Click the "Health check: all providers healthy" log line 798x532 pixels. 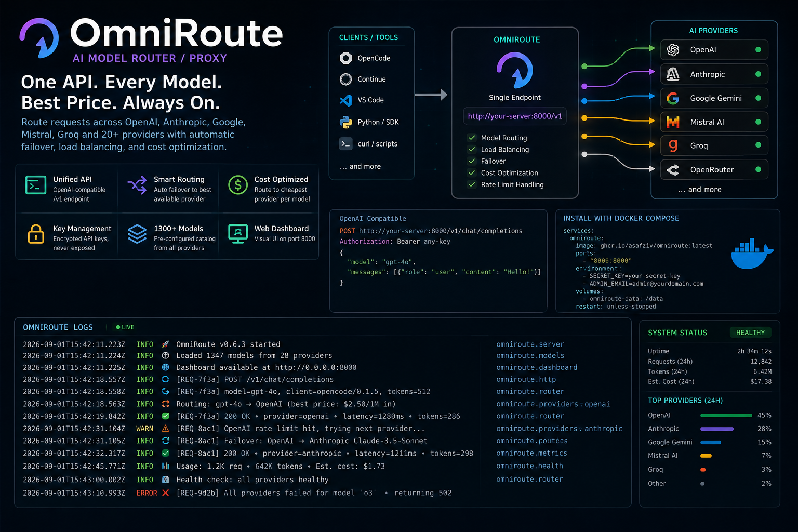(252, 480)
